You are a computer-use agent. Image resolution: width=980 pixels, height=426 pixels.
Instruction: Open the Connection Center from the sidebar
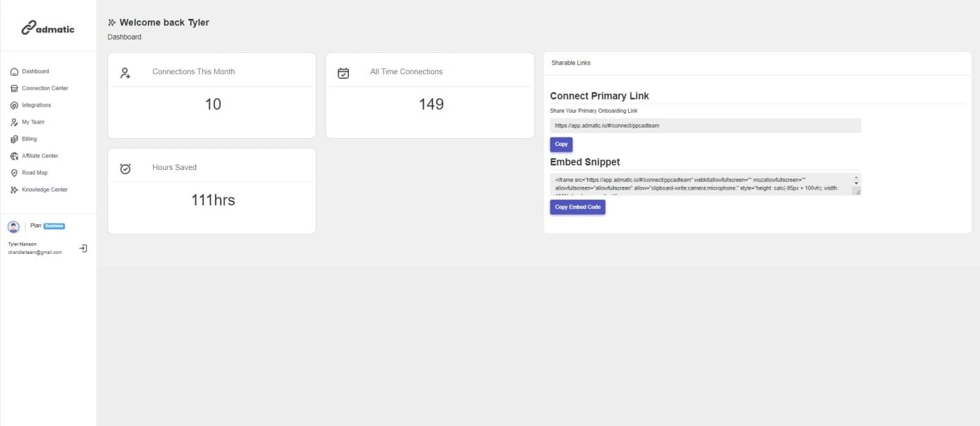click(x=14, y=88)
